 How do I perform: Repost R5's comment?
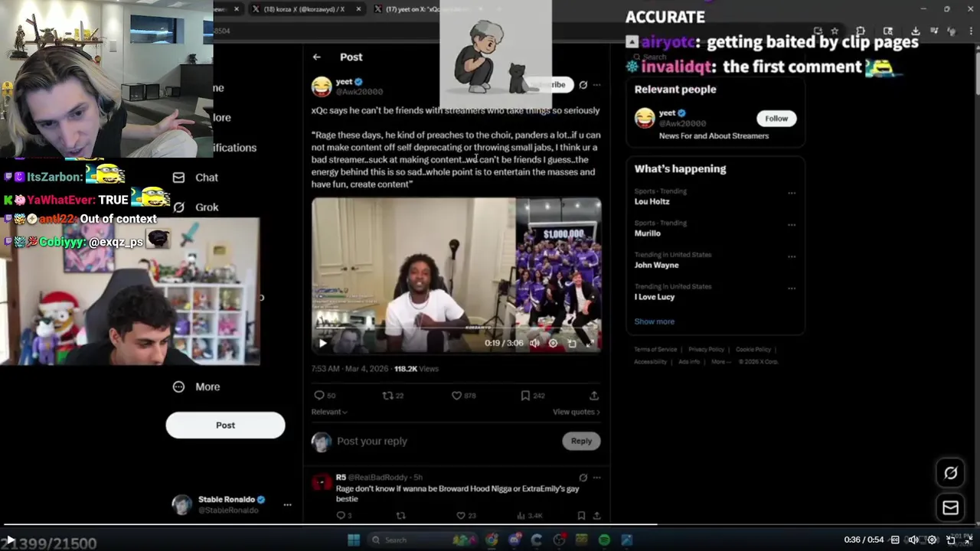pos(400,516)
